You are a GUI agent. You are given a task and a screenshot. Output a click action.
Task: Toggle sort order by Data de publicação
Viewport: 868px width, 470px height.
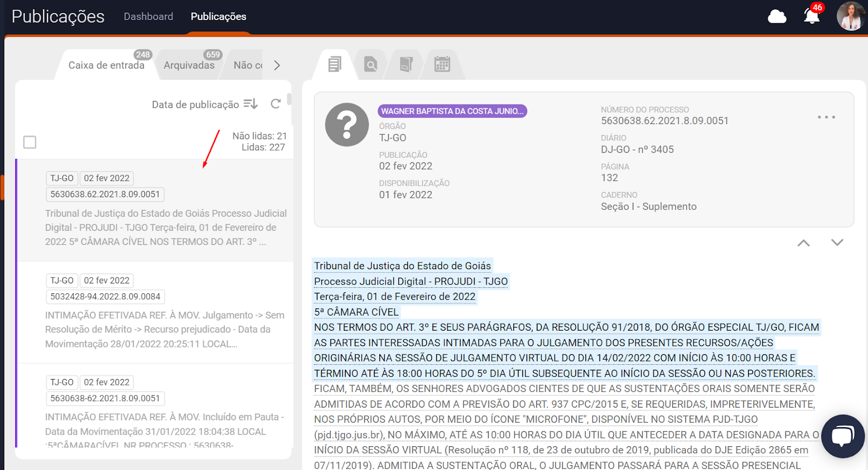point(250,104)
